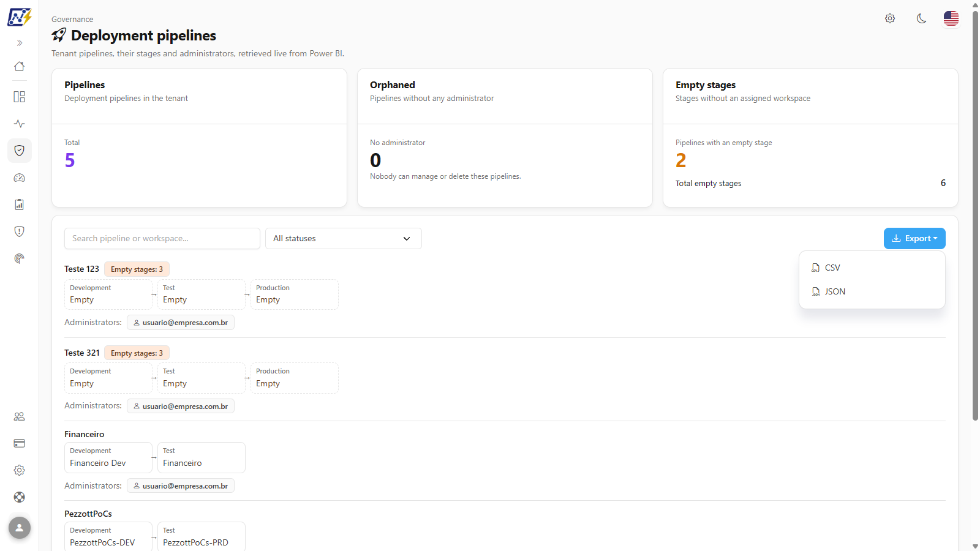Image resolution: width=980 pixels, height=551 pixels.
Task: Select the Financeiro Test stage box
Action: pyautogui.click(x=202, y=457)
